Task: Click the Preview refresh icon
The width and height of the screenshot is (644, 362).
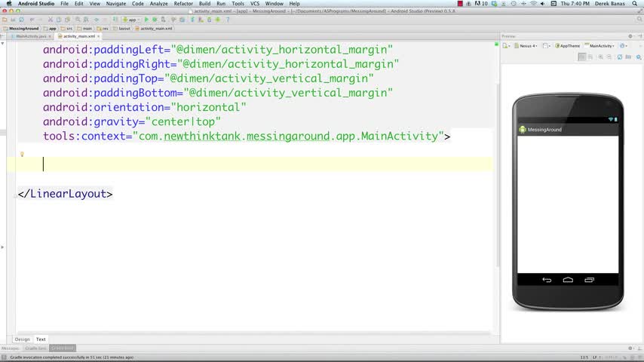Action: click(x=619, y=57)
